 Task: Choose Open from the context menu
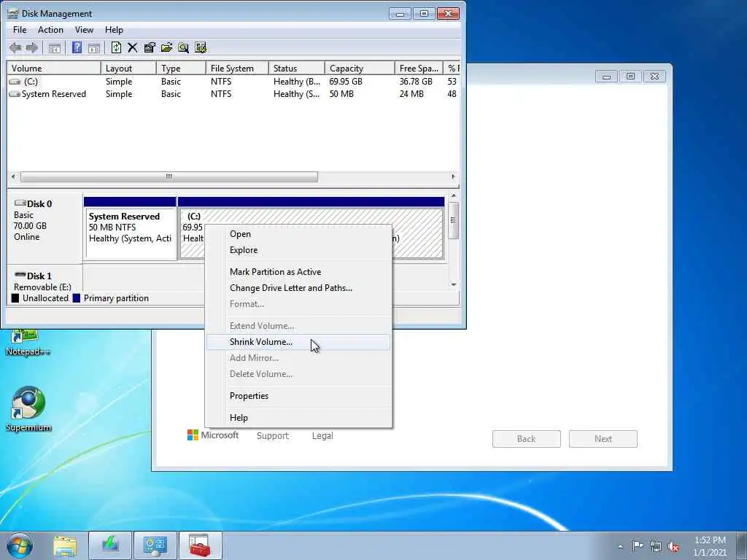click(x=298, y=234)
